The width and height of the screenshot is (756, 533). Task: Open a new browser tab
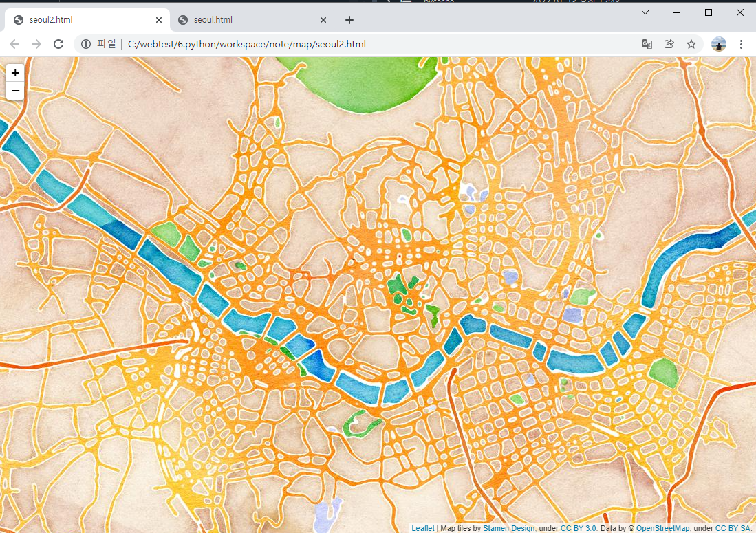(x=349, y=20)
